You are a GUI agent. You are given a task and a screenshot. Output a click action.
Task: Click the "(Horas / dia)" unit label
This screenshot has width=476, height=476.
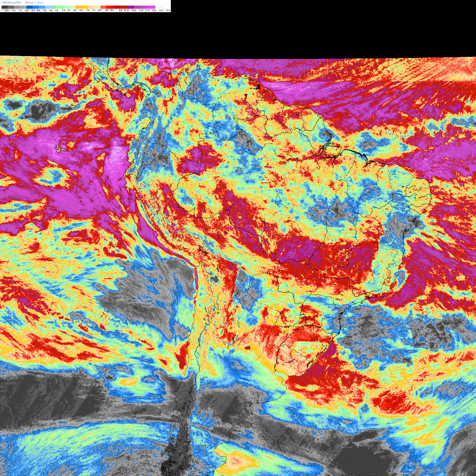(x=34, y=2)
